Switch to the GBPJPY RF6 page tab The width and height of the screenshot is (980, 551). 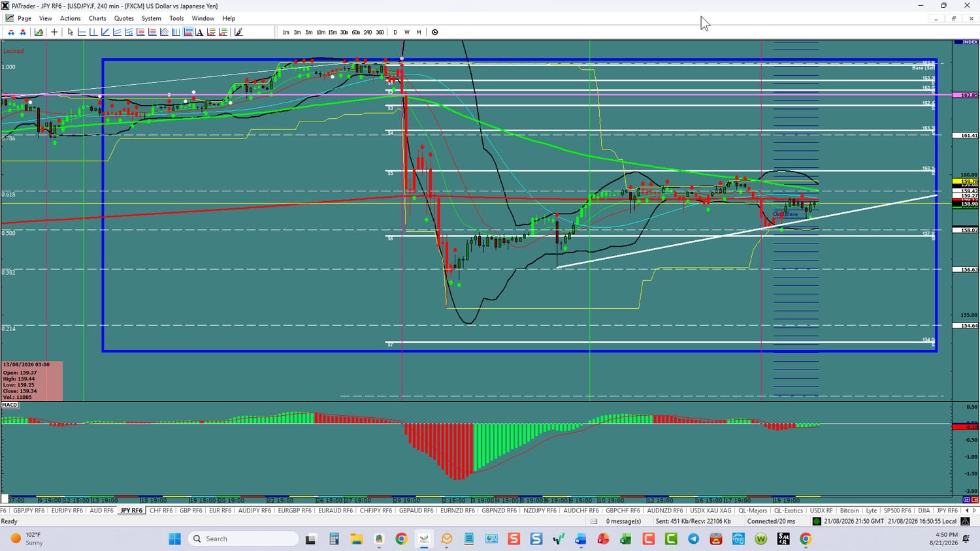29,511
